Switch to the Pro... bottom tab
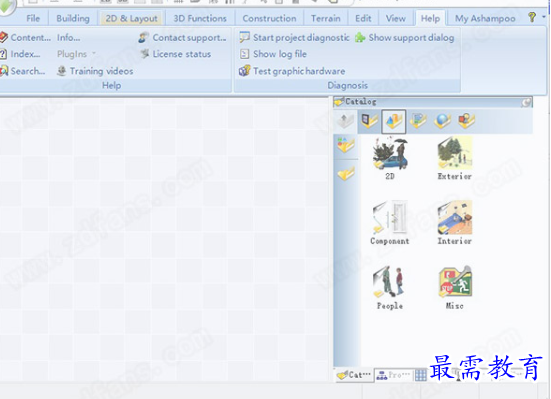551x399 pixels. coord(393,375)
